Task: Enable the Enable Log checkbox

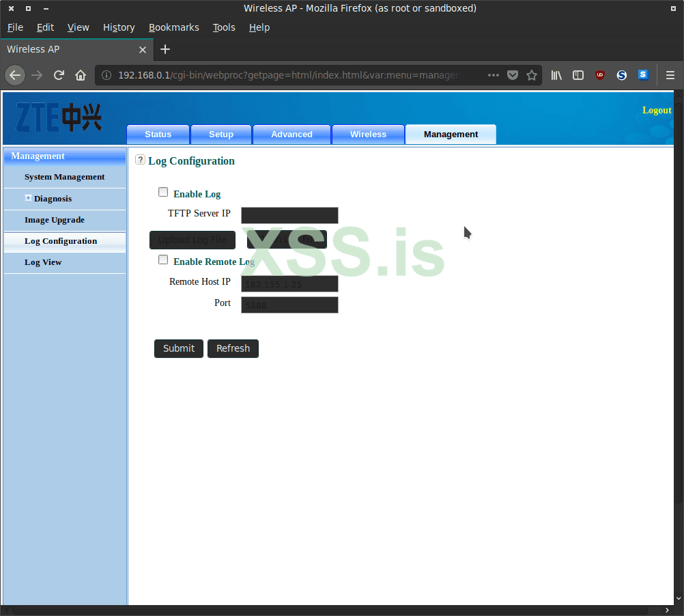Action: click(163, 193)
